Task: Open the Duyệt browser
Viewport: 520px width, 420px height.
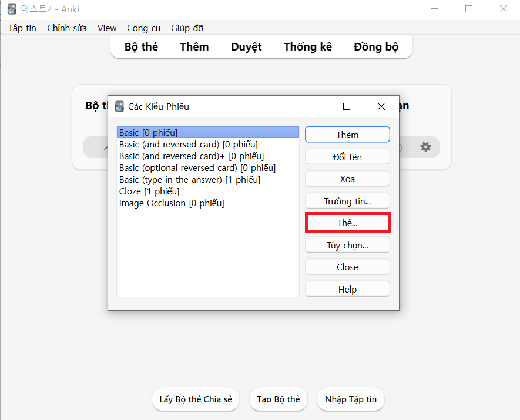Action: tap(246, 47)
